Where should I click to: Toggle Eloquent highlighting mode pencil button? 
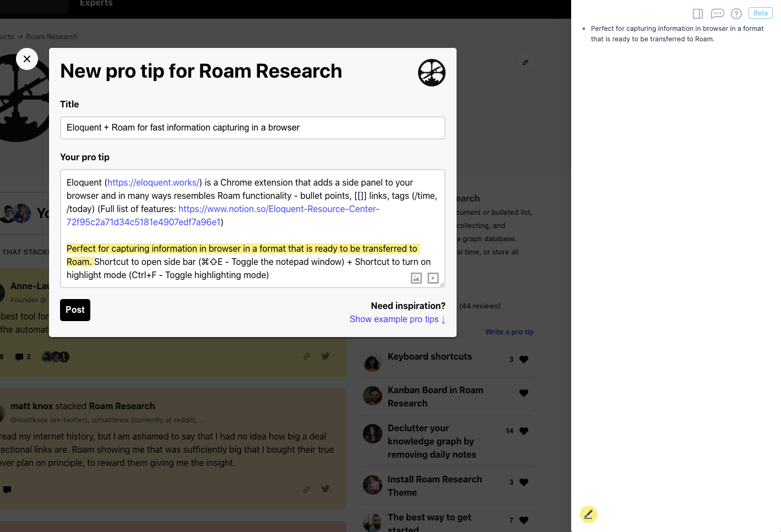(589, 514)
